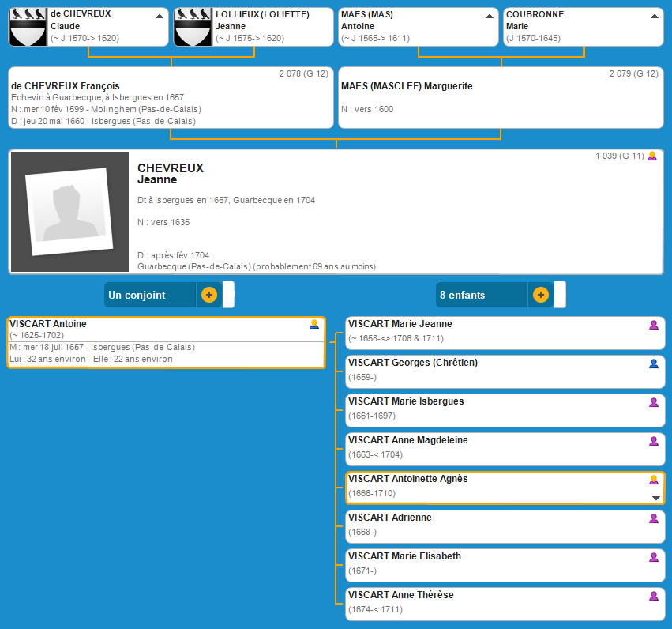Add a child with the plus button
The width and height of the screenshot is (672, 629).
pos(540,295)
